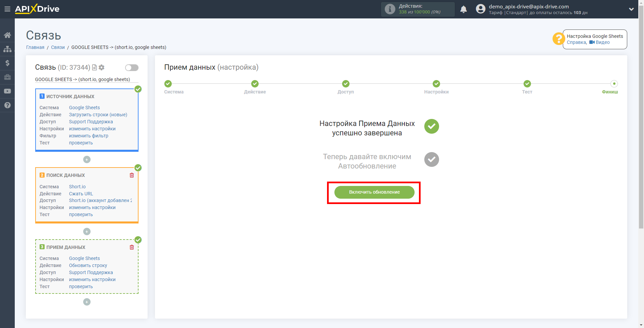Open the YouTube video icon in sidebar
The height and width of the screenshot is (328, 644).
point(7,91)
